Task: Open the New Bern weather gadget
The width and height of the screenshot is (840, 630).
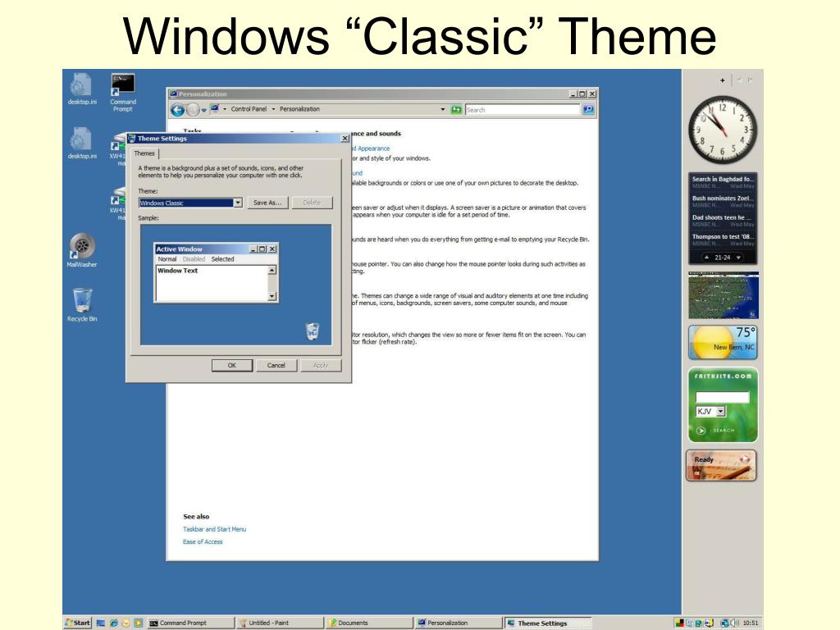Action: pyautogui.click(x=724, y=342)
